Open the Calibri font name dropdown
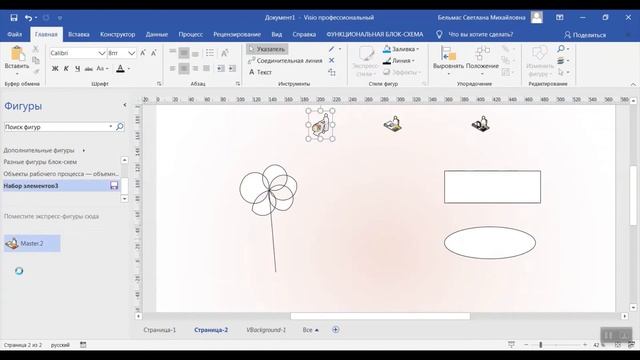The height and width of the screenshot is (360, 640). pos(102,53)
